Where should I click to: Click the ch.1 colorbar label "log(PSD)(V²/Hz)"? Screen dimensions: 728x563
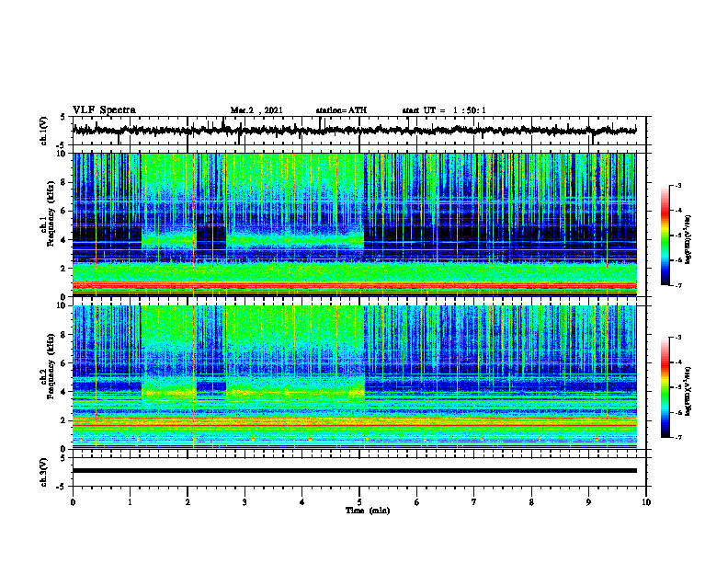pos(688,240)
